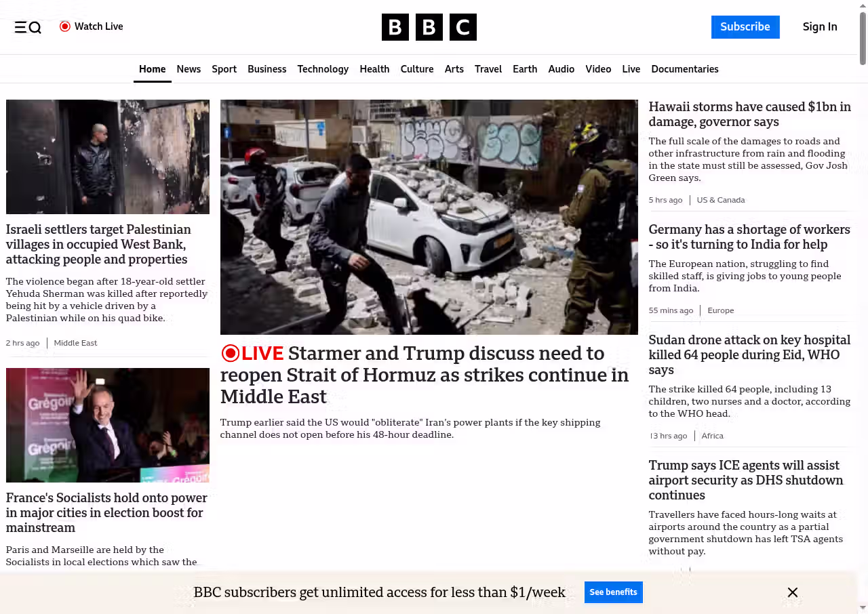The width and height of the screenshot is (868, 614).
Task: Open the Sport tab
Action: (x=224, y=69)
